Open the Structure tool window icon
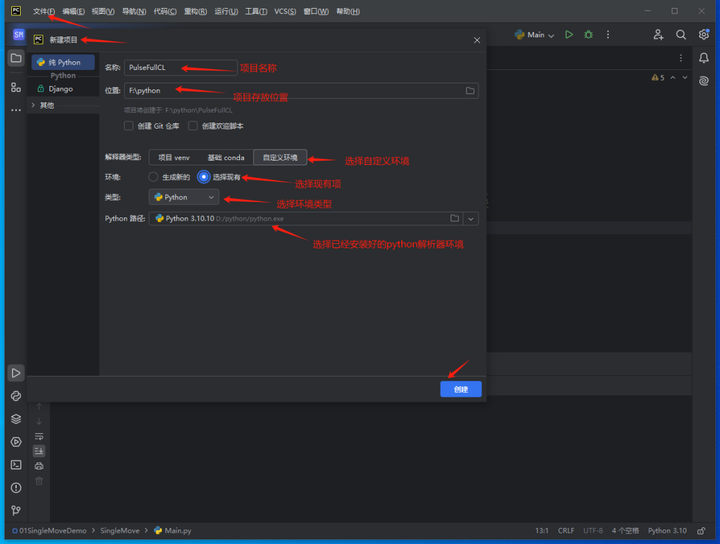Image resolution: width=720 pixels, height=544 pixels. [16, 87]
